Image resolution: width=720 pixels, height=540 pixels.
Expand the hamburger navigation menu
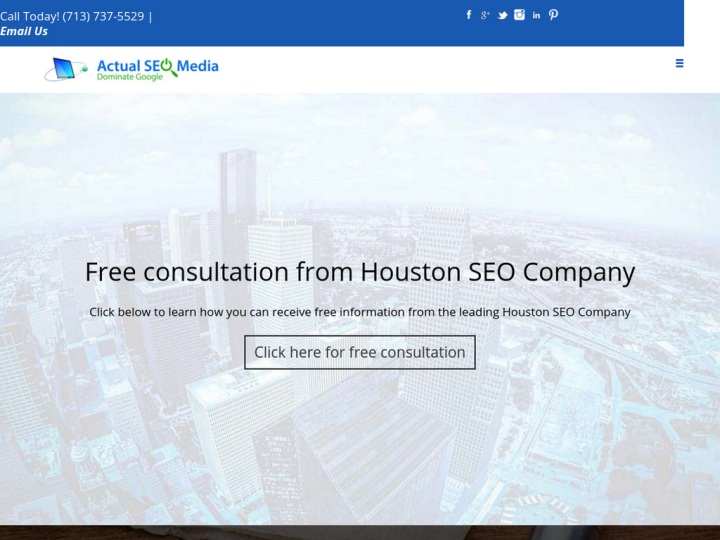coord(679,63)
